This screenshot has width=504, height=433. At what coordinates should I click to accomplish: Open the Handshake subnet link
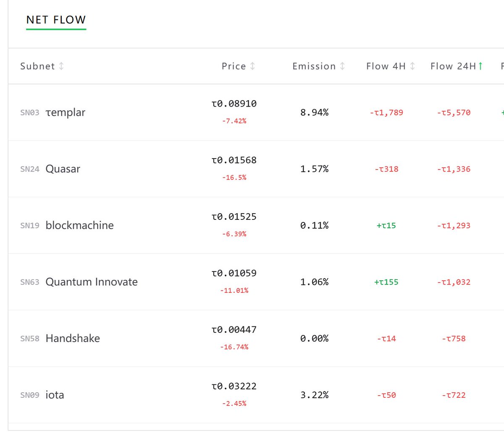[73, 339]
